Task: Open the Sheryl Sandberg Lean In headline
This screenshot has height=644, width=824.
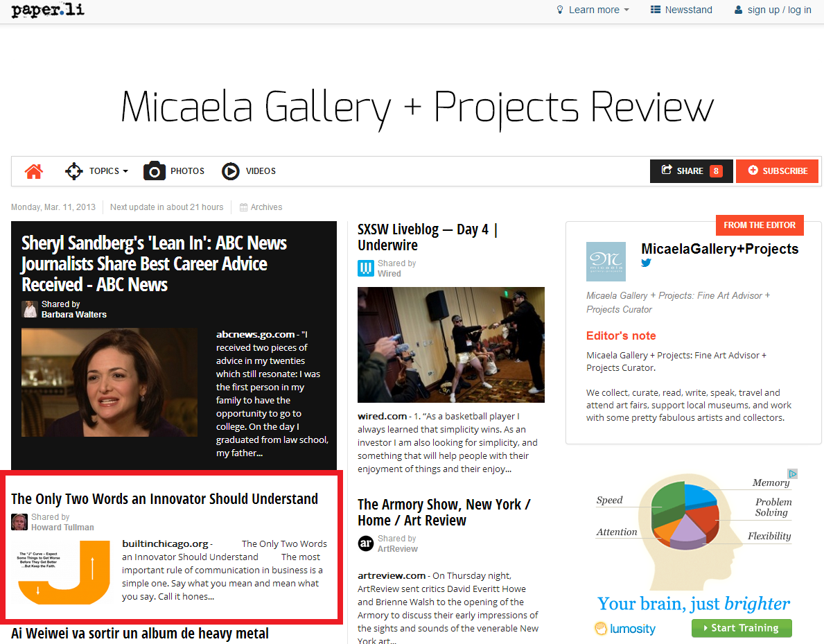Action: (155, 263)
